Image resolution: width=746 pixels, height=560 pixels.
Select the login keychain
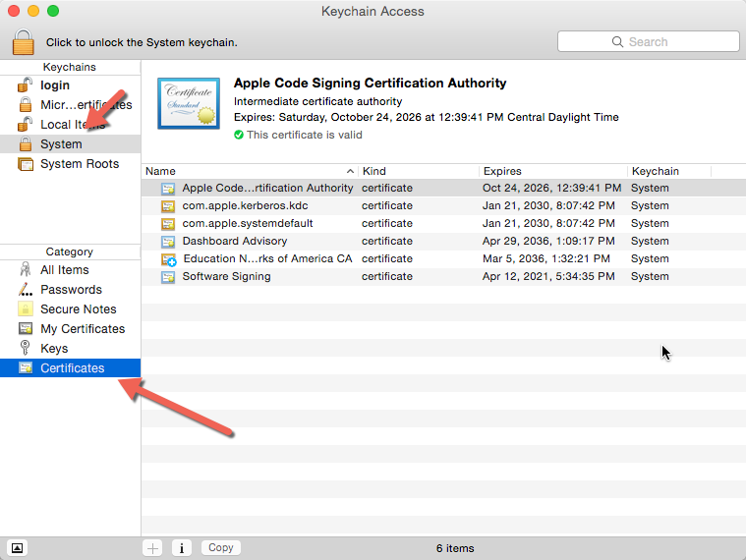(x=71, y=85)
